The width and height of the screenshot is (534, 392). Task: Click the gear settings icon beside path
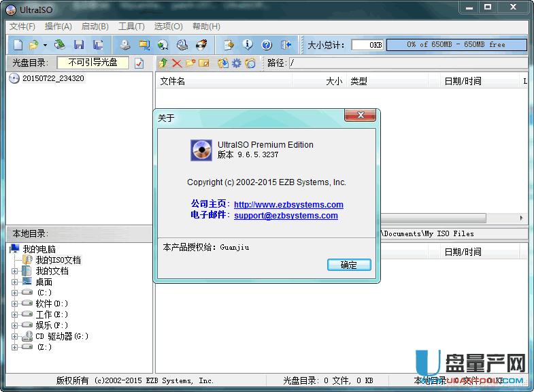[x=237, y=63]
